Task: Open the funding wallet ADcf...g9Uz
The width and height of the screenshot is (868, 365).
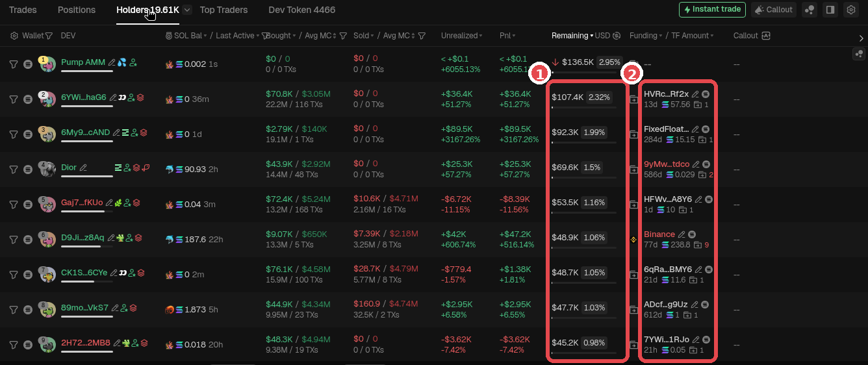Action: (665, 305)
